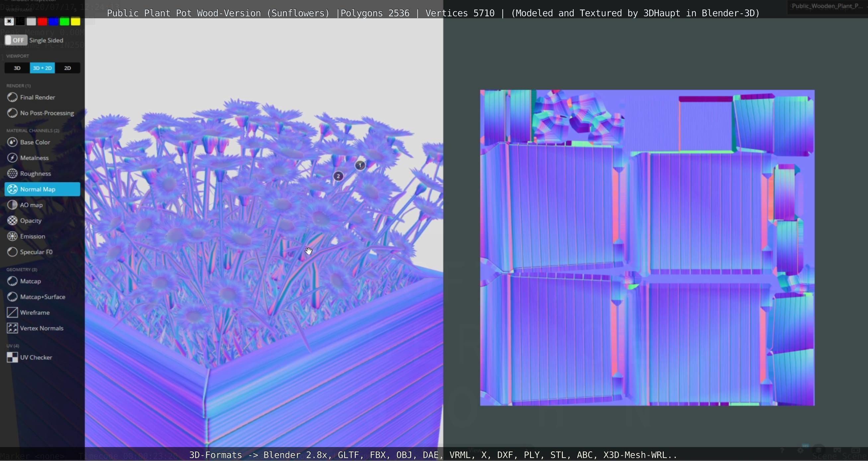Switch to the AO map channel

[31, 205]
